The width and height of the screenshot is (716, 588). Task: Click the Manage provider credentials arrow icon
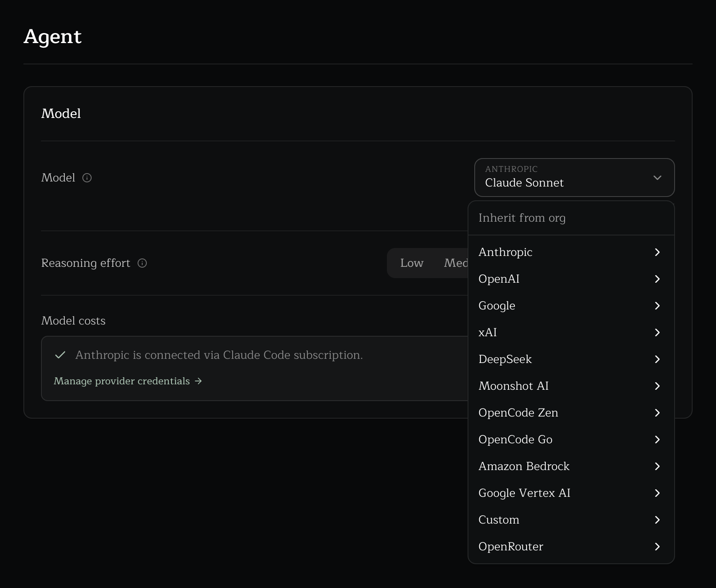[199, 381]
